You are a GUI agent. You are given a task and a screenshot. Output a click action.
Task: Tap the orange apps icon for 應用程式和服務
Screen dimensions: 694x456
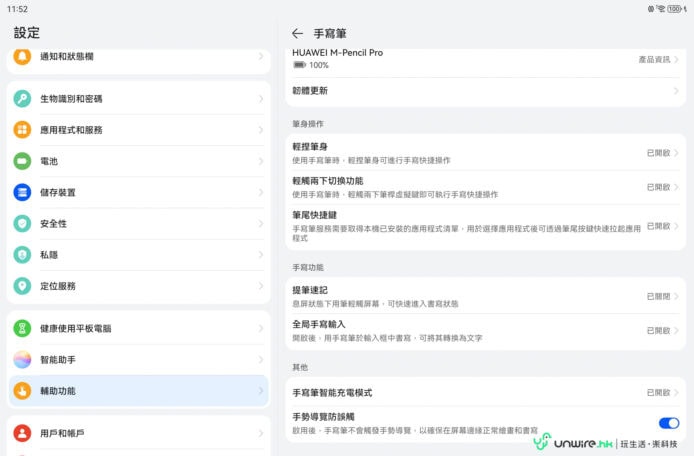coord(22,130)
